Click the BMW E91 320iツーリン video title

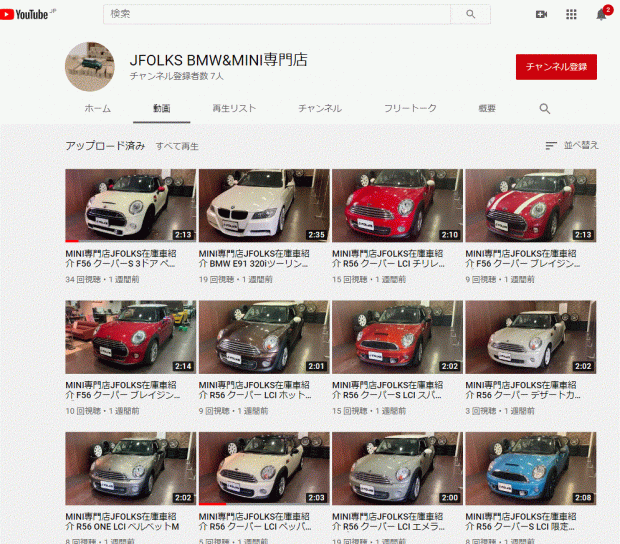(254, 259)
